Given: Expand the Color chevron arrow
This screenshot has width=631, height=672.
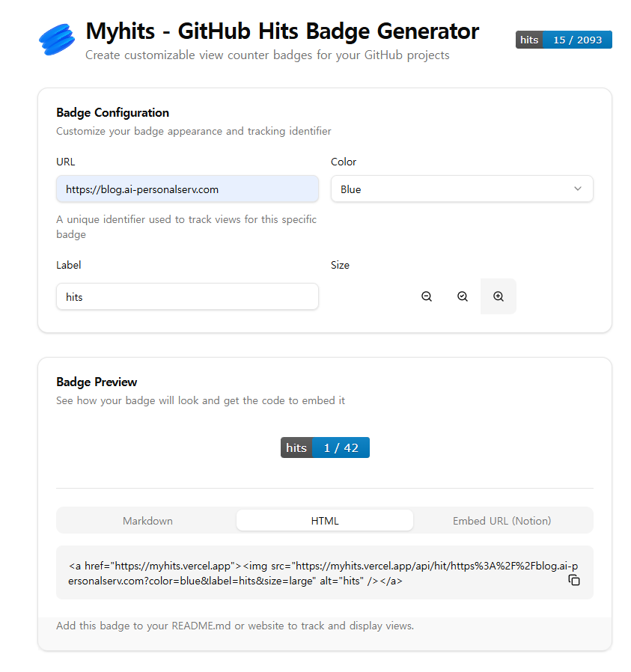Looking at the screenshot, I should [578, 189].
